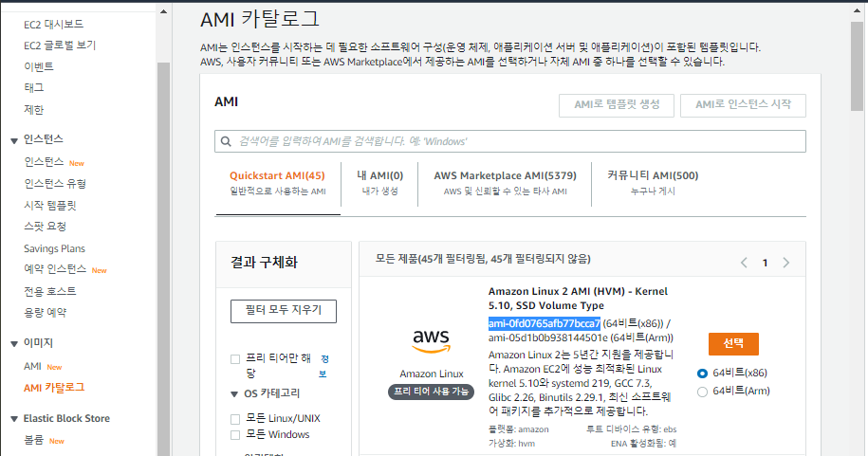Collapse the Elastic Block Store section
The height and width of the screenshot is (456, 868).
[14, 419]
